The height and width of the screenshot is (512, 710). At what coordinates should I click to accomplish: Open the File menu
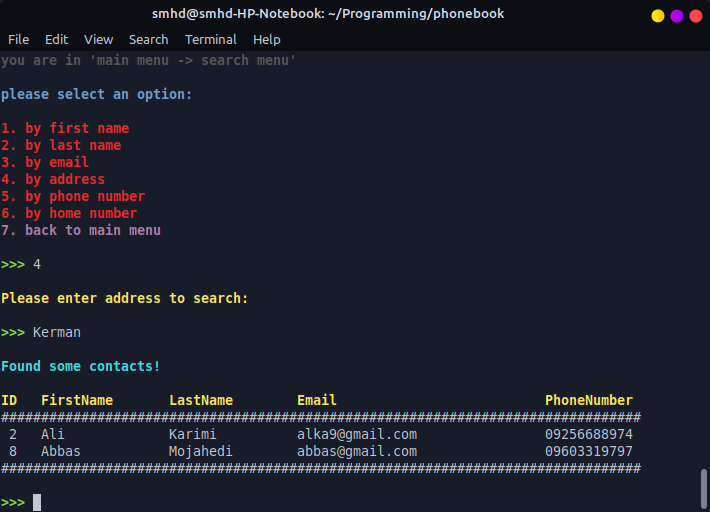19,40
